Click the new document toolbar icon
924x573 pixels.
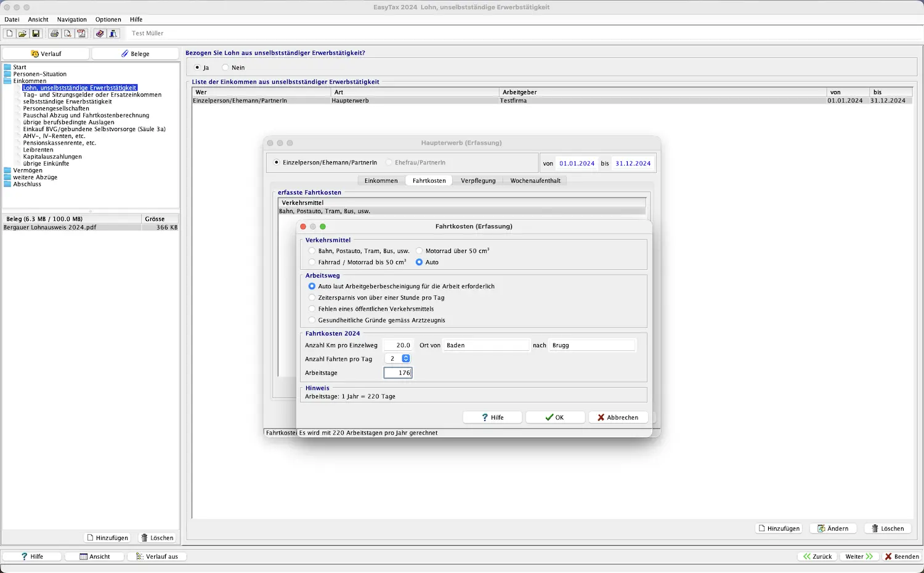(9, 33)
